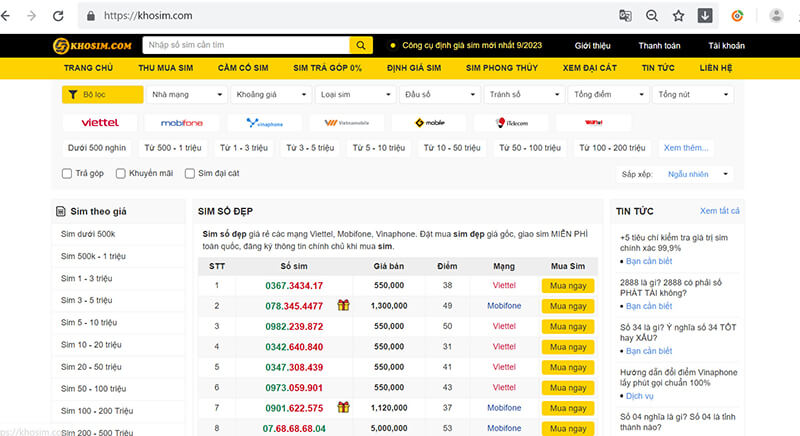Open ĐỊNH GIÁ SIM menu item
Screen dimensions: 800x436
[414, 68]
